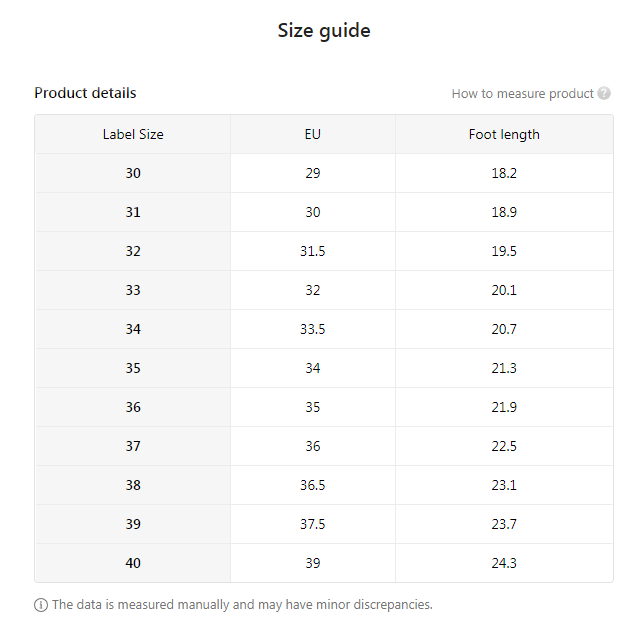Click the info icon beside the disclaimer
The height and width of the screenshot is (633, 623).
coord(41,605)
